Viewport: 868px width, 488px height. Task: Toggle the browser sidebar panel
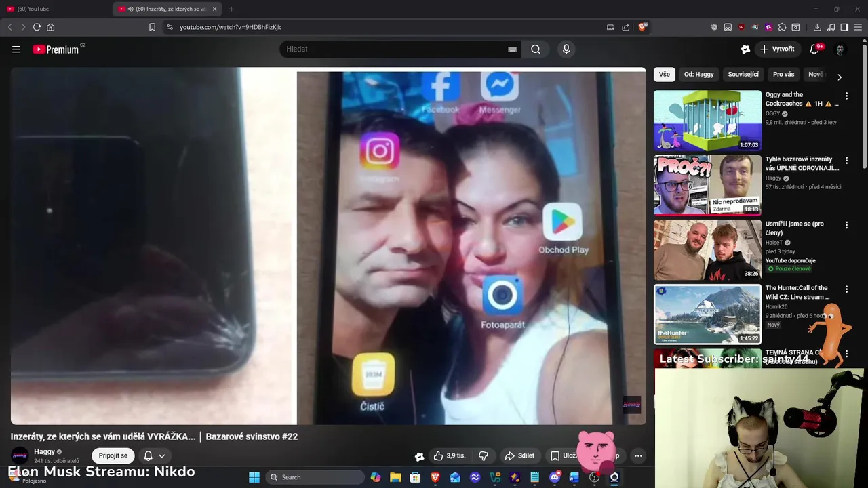[x=844, y=27]
